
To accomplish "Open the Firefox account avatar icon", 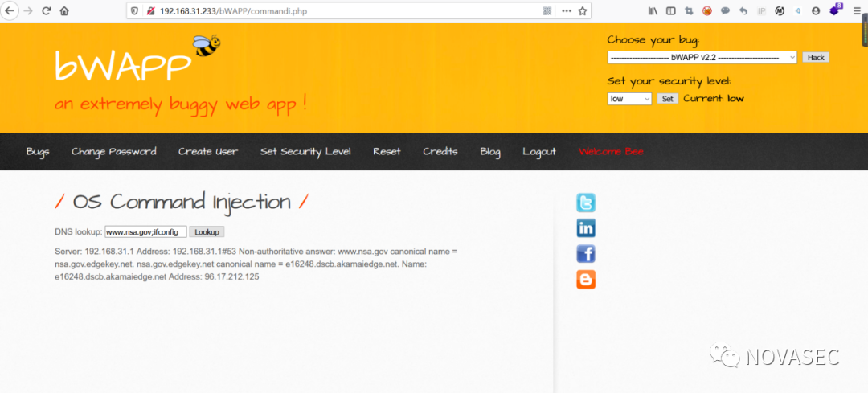I will tap(816, 10).
